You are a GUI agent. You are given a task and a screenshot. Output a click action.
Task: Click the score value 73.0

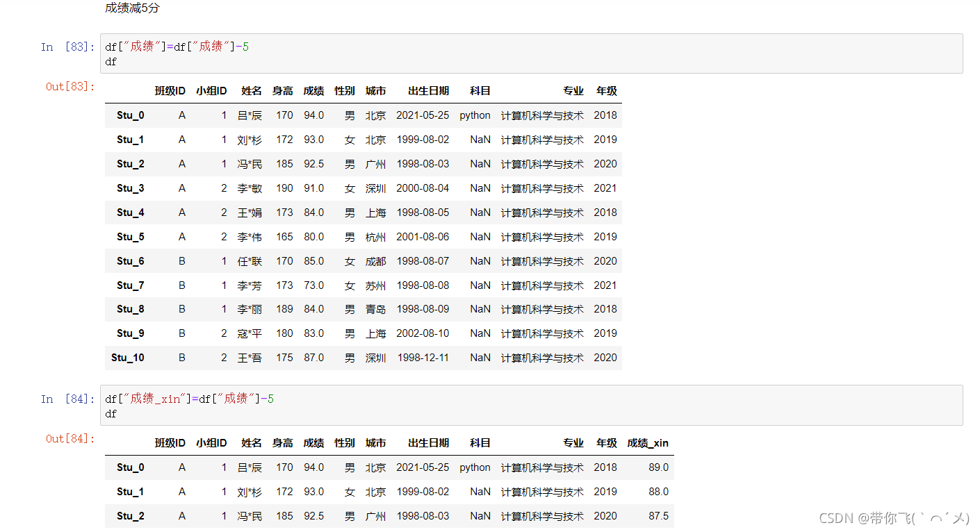coord(314,285)
